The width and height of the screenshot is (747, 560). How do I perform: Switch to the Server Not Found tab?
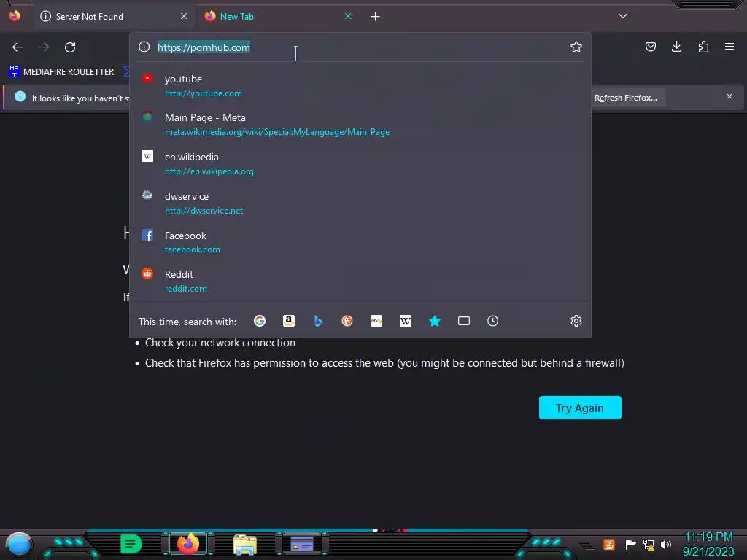pyautogui.click(x=113, y=17)
